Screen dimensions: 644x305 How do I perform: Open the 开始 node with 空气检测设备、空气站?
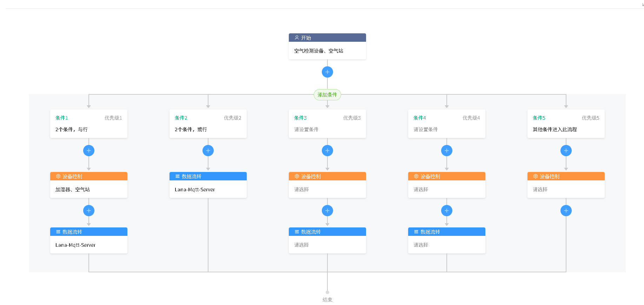tap(327, 51)
